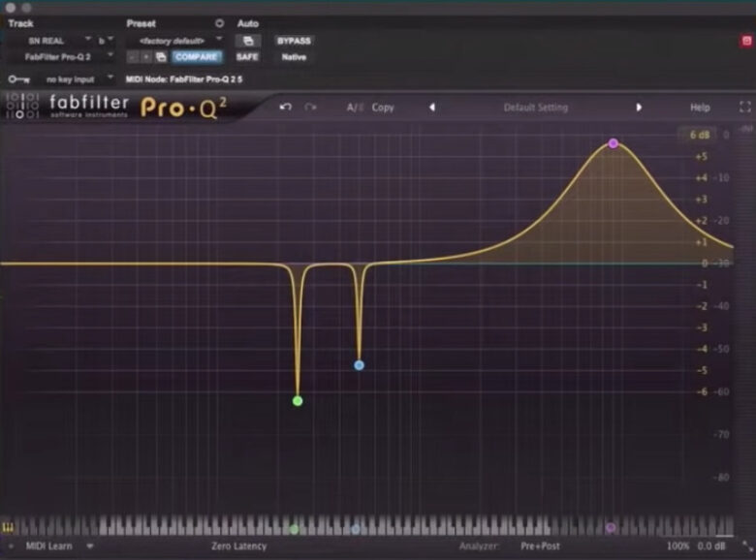The width and height of the screenshot is (756, 560).
Task: Open the plugin automation enable window icon
Action: pyautogui.click(x=248, y=41)
